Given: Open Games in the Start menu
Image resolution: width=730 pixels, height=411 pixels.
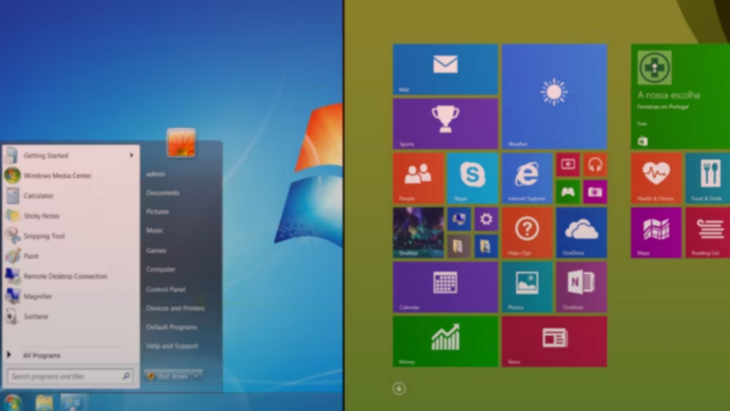Looking at the screenshot, I should [x=156, y=250].
